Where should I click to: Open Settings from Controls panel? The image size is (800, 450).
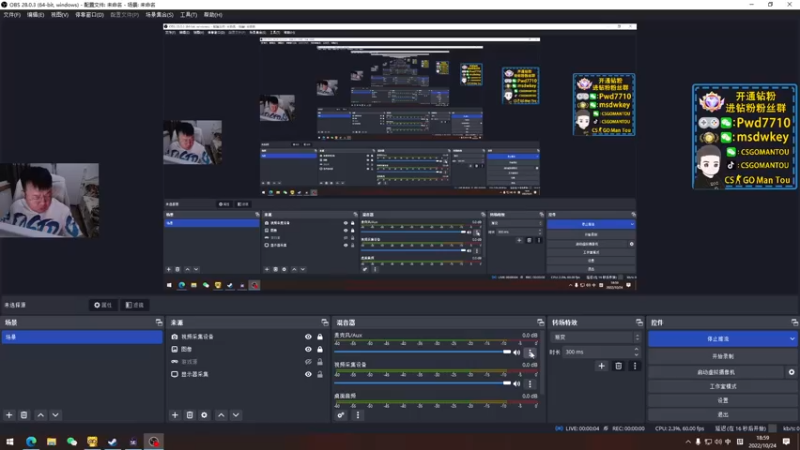(722, 401)
